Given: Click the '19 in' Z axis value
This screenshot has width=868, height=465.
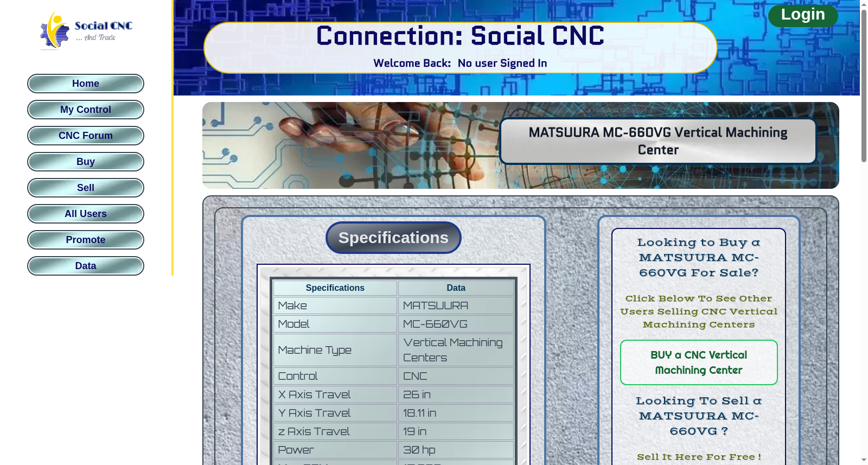Looking at the screenshot, I should point(456,431).
